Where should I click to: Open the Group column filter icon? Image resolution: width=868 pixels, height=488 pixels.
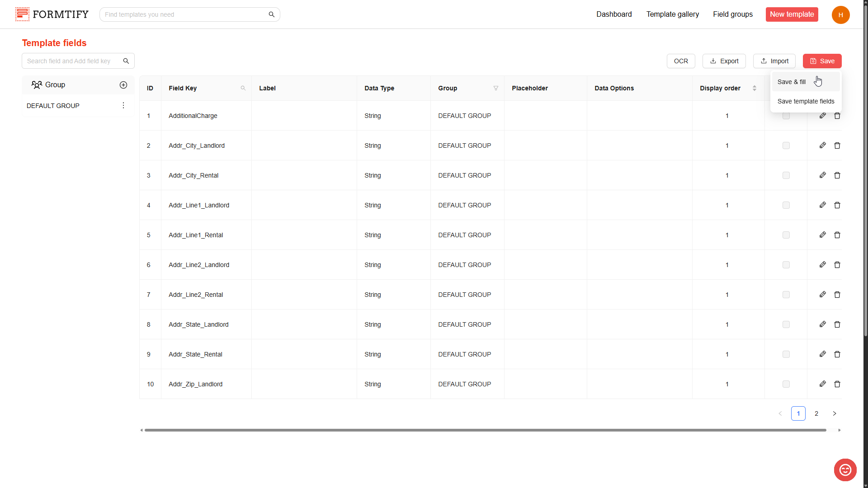(496, 88)
